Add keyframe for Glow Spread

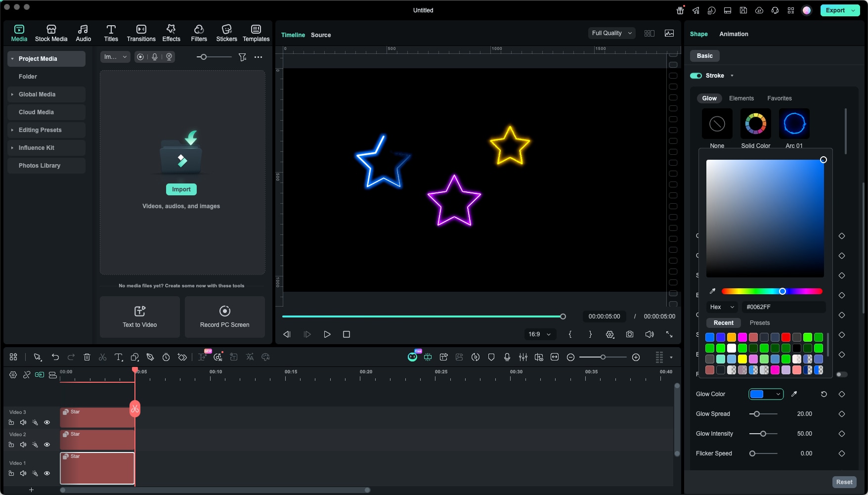841,414
